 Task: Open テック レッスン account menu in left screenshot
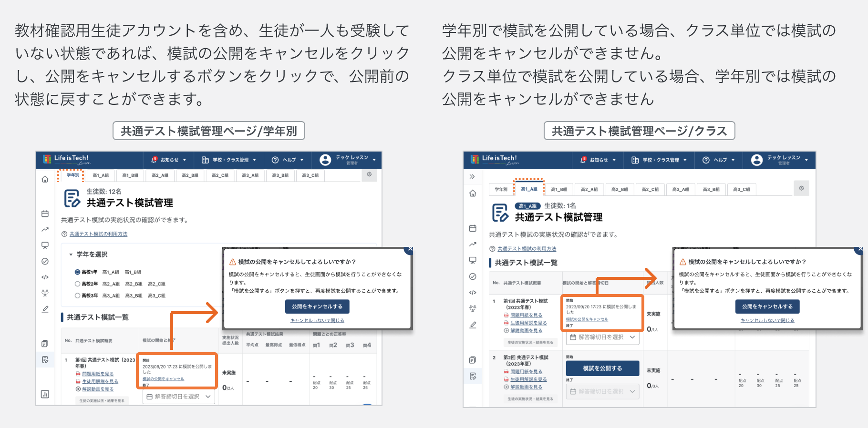click(348, 160)
